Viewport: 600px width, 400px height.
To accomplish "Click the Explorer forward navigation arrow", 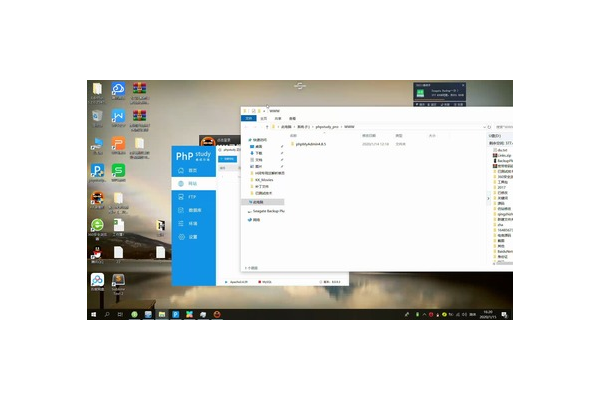I will [x=254, y=127].
